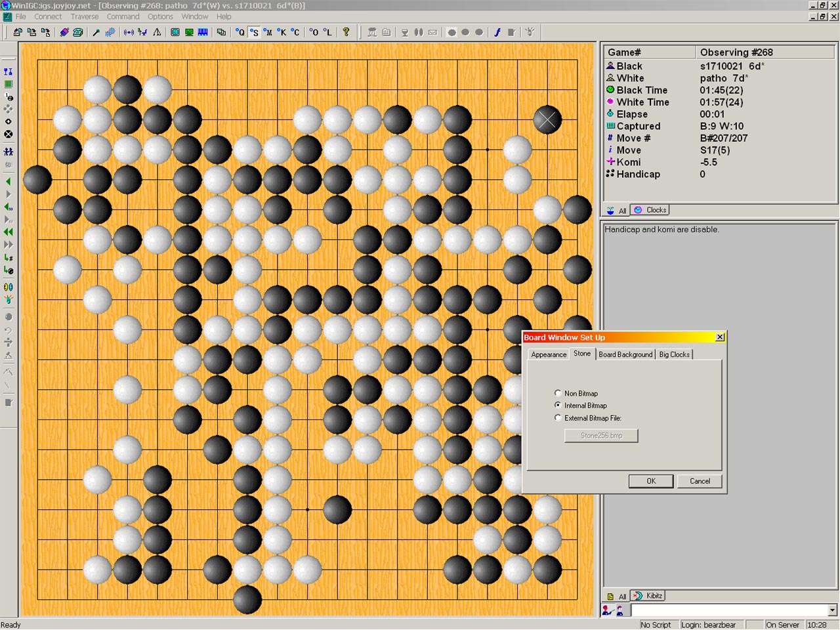The width and height of the screenshot is (840, 630).
Task: Switch to the Big Clocks tab
Action: (x=674, y=354)
